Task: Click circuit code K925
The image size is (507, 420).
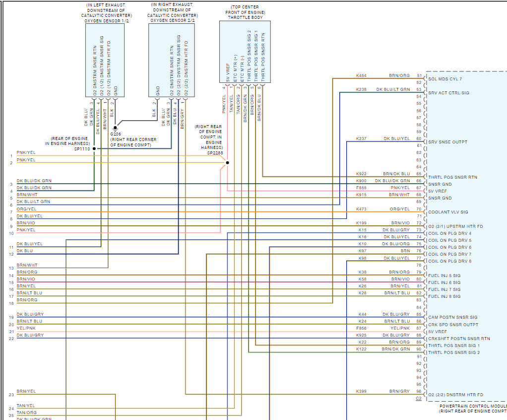Action: click(361, 335)
